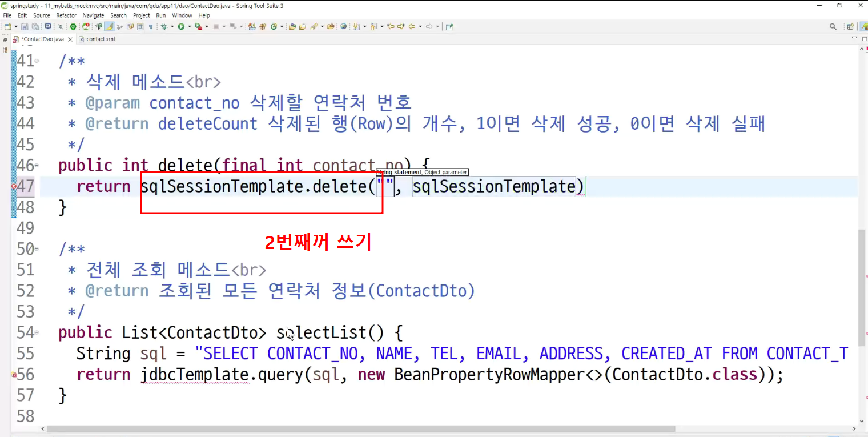Open the Window menu
The width and height of the screenshot is (868, 437).
point(182,15)
